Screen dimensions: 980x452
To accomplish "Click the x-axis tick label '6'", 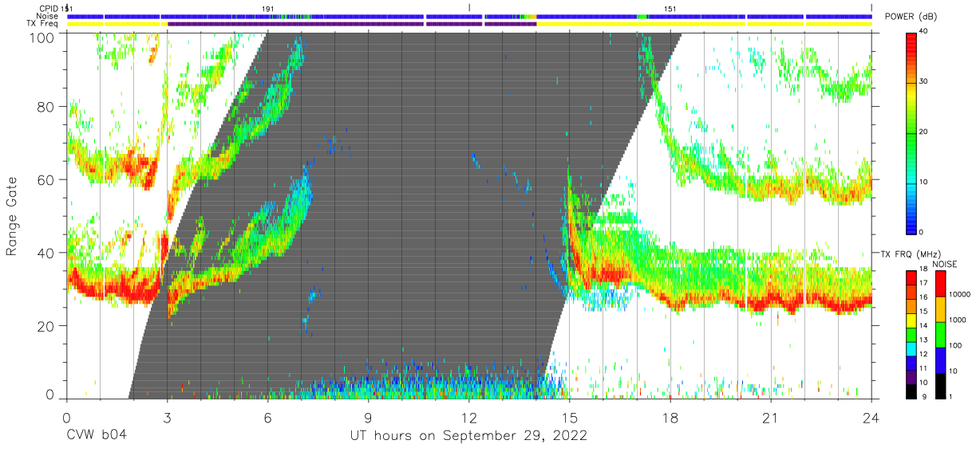I will click(x=267, y=418).
